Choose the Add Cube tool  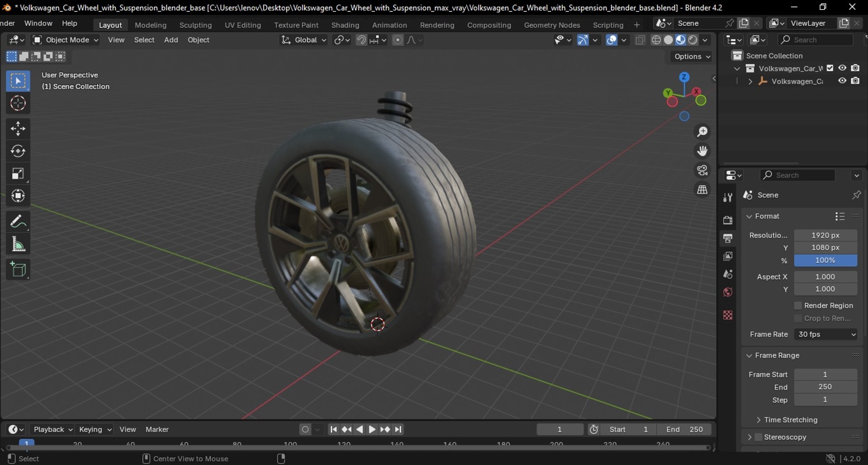(x=18, y=270)
